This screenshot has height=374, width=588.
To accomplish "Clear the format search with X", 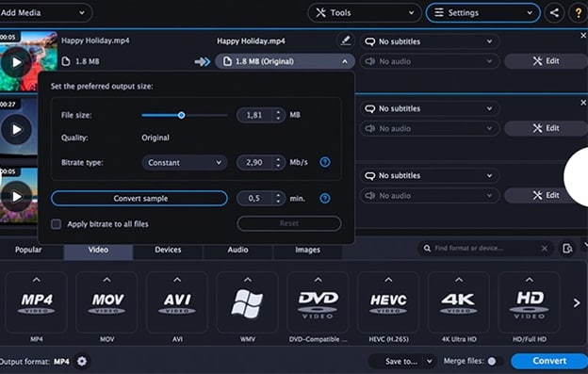I will 544,248.
